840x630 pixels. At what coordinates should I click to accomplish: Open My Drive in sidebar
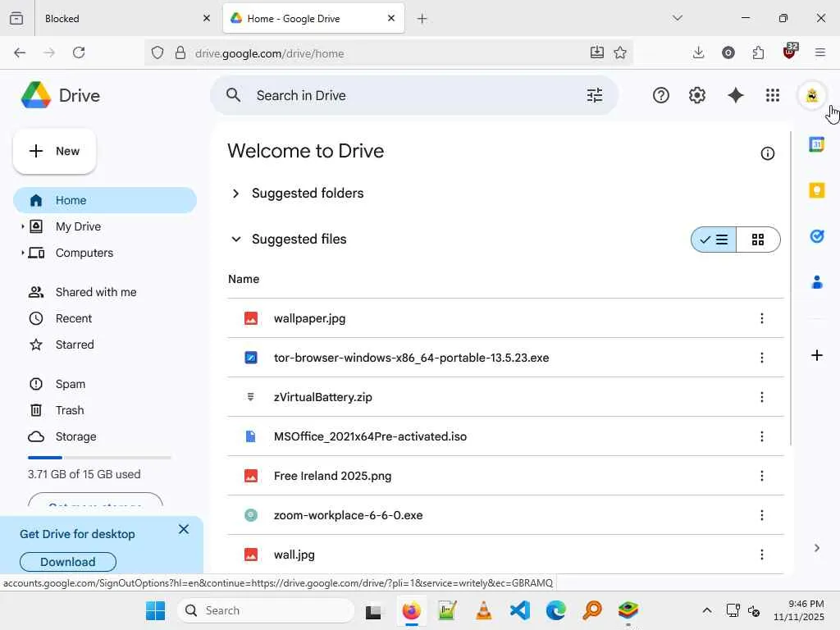(78, 226)
